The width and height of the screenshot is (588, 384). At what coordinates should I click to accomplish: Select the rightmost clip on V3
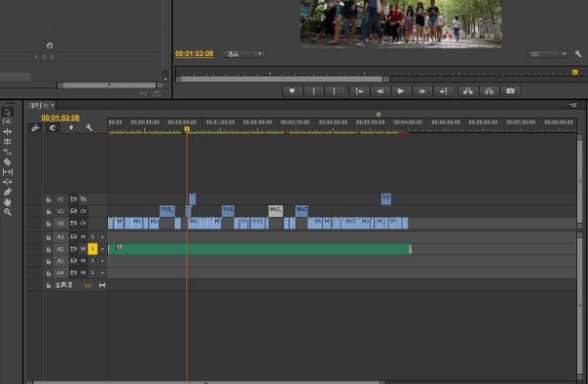click(386, 198)
